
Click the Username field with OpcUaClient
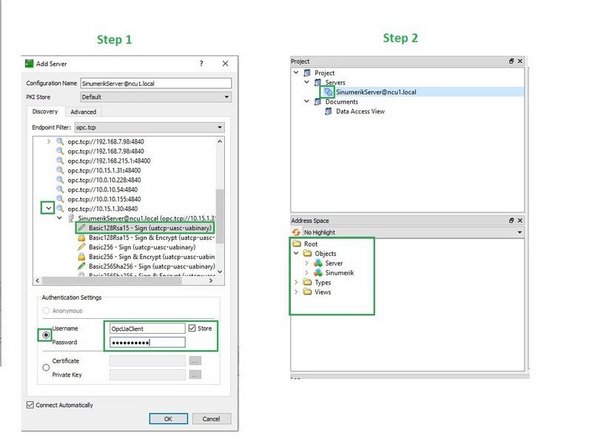[147, 328]
